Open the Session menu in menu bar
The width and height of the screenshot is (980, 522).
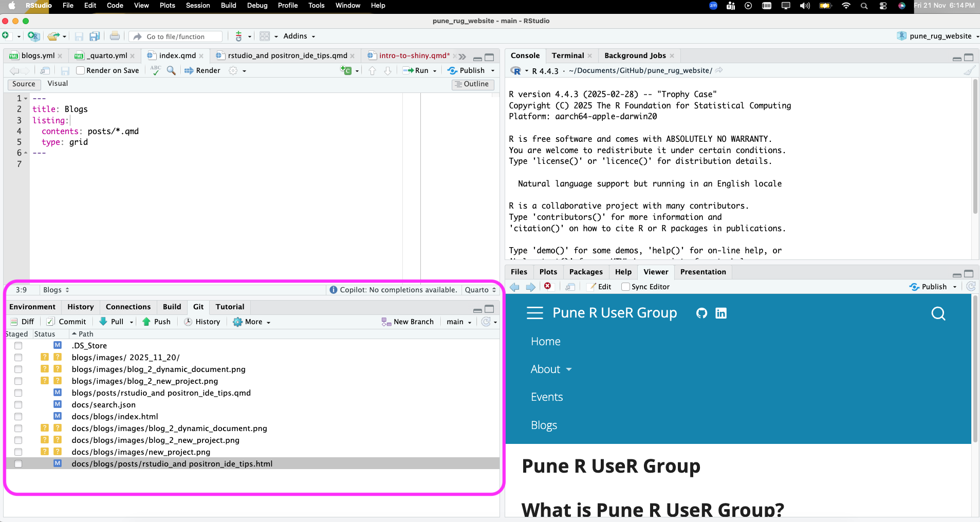[x=198, y=6]
